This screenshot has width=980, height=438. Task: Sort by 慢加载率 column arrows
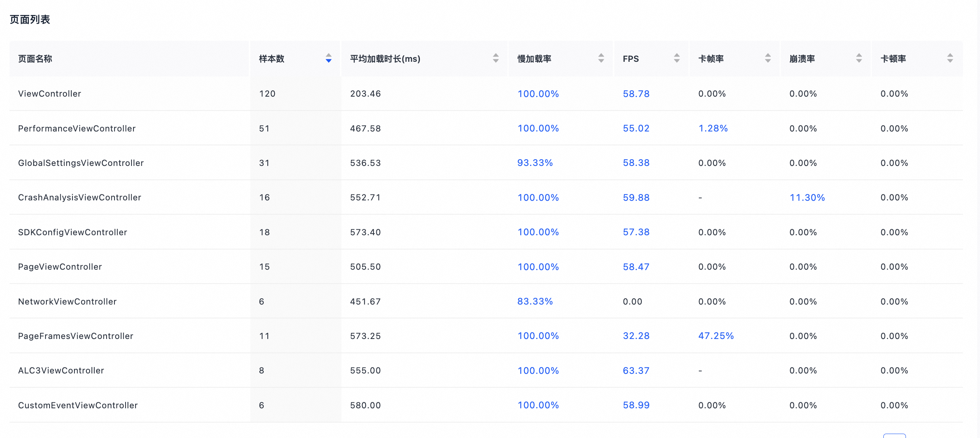(601, 58)
